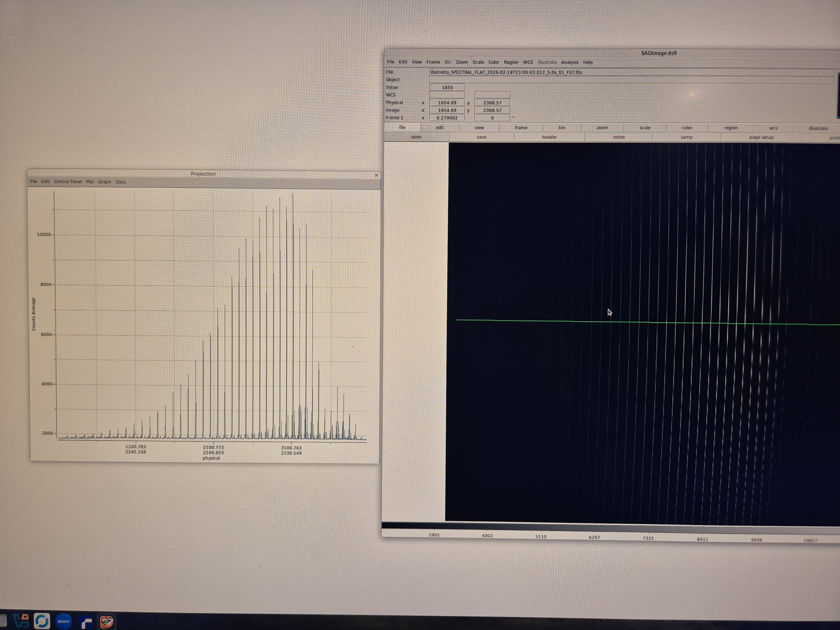The image size is (840, 630).
Task: Select the 'color' buttonbar tab in ds9
Action: (687, 128)
